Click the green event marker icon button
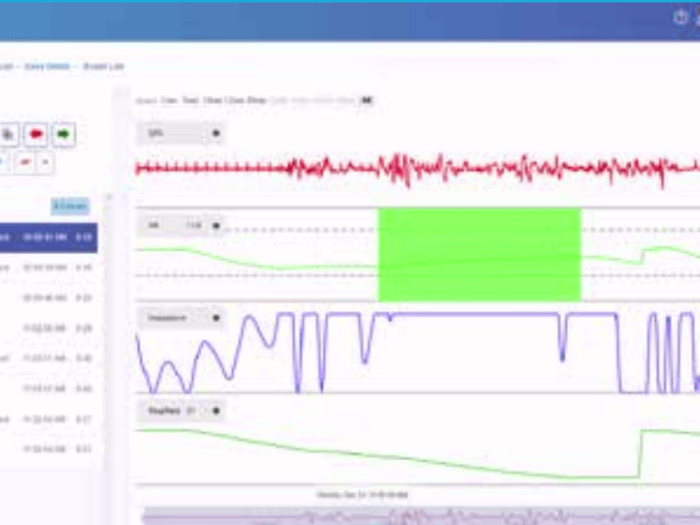Screen dimensions: 700x525 (63, 134)
